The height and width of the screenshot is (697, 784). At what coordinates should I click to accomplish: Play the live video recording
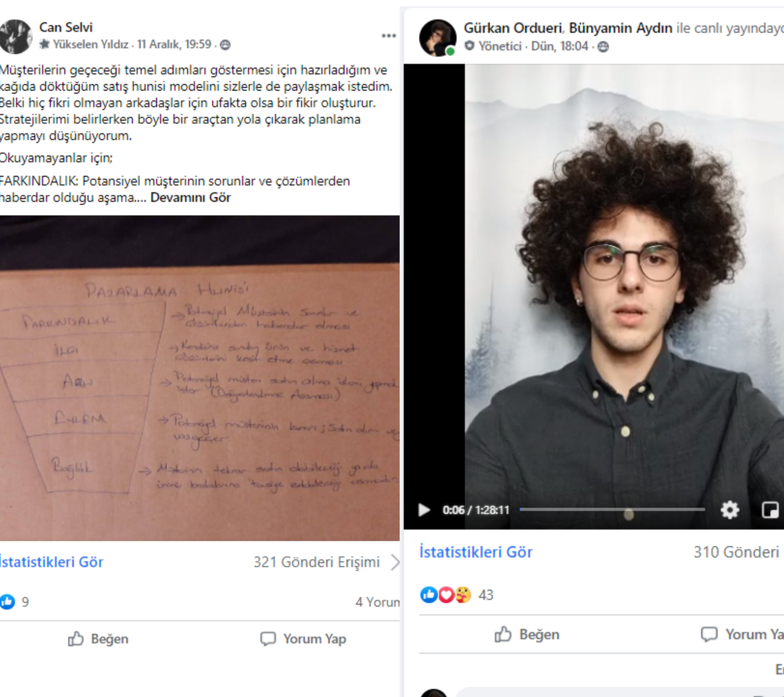(x=424, y=510)
